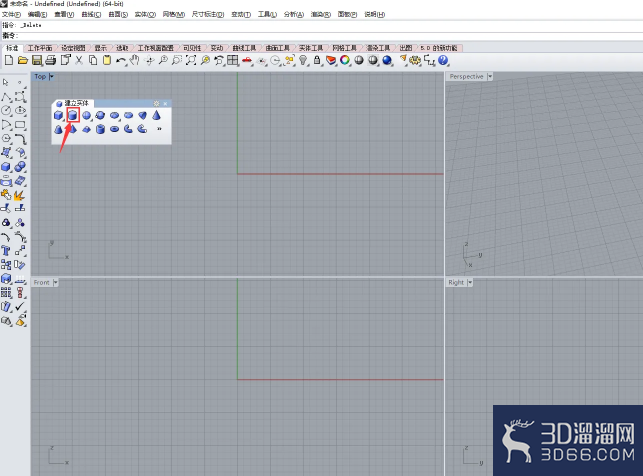Screen dimensions: 643x476
Task: Open the 实体(O) menu
Action: [145, 14]
